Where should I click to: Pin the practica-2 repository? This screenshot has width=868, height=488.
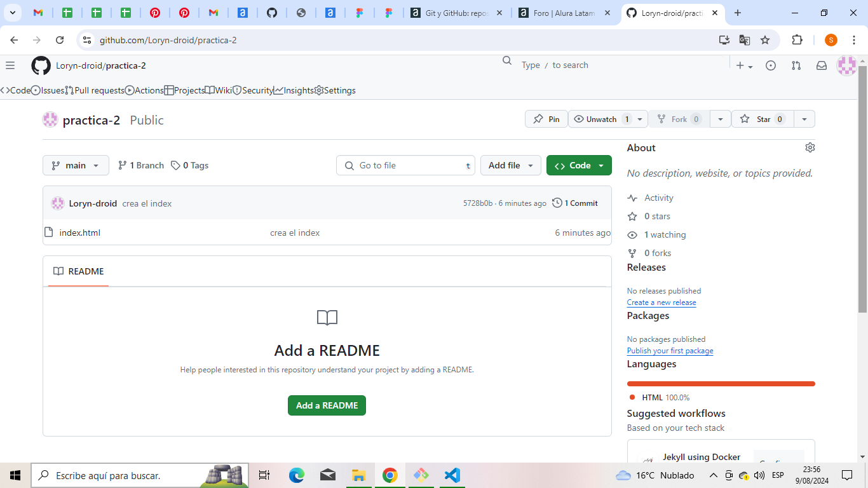tap(546, 119)
